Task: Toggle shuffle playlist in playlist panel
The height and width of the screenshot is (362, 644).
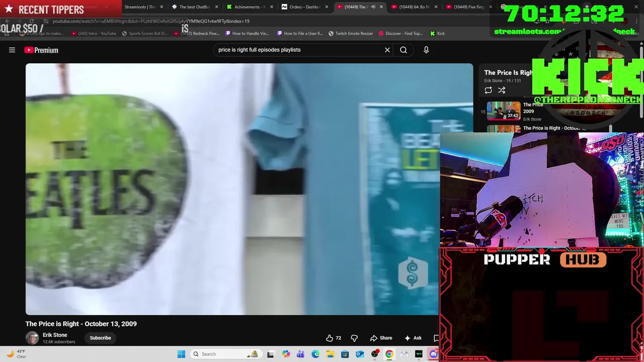Action: pyautogui.click(x=502, y=90)
